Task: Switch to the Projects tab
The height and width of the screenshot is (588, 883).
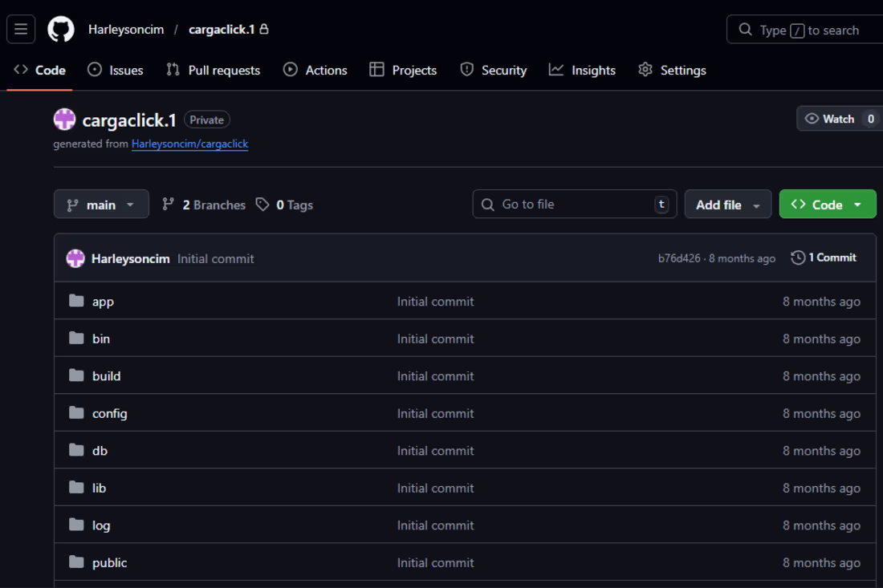Action: coord(403,71)
